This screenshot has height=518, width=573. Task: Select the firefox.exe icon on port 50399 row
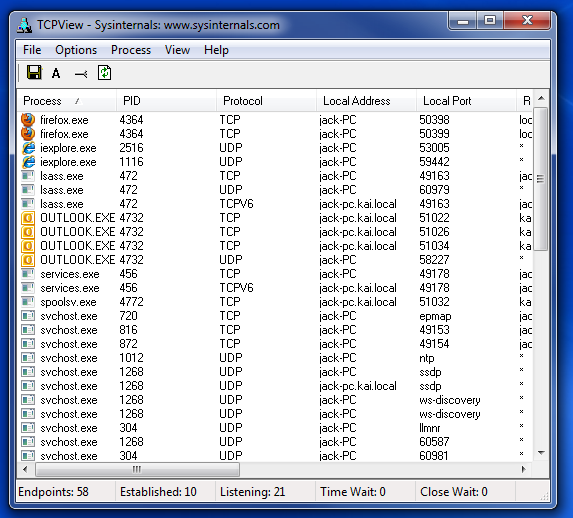28,134
